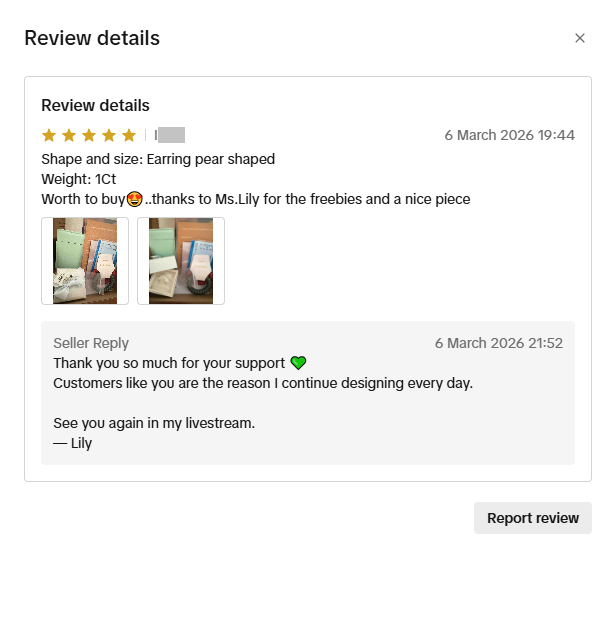Click the '— Lily' signature in the reply
The image size is (616, 617).
[x=72, y=443]
